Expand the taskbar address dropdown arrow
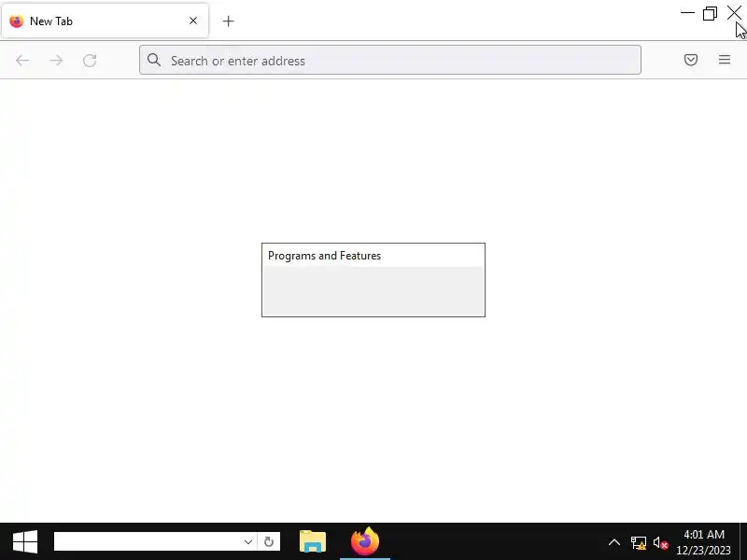This screenshot has width=747, height=560. (x=247, y=542)
